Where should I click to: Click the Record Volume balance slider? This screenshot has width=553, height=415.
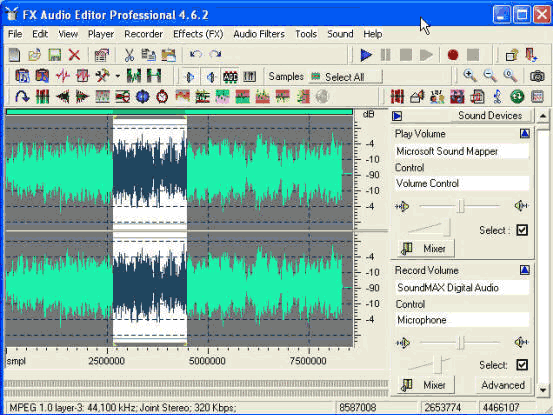[x=460, y=342]
